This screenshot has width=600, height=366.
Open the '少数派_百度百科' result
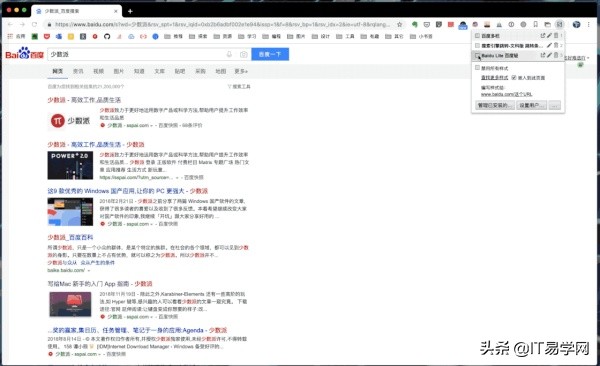[70, 237]
